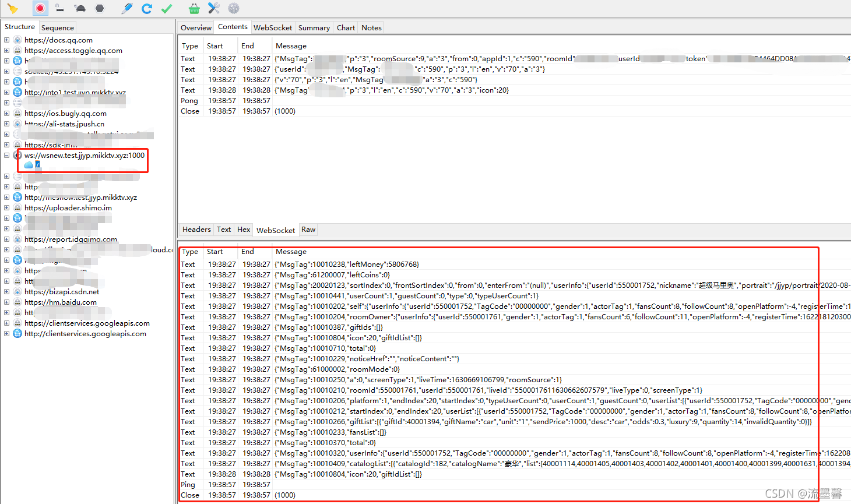Switch to the Structure tab
This screenshot has height=504, width=851.
point(20,27)
